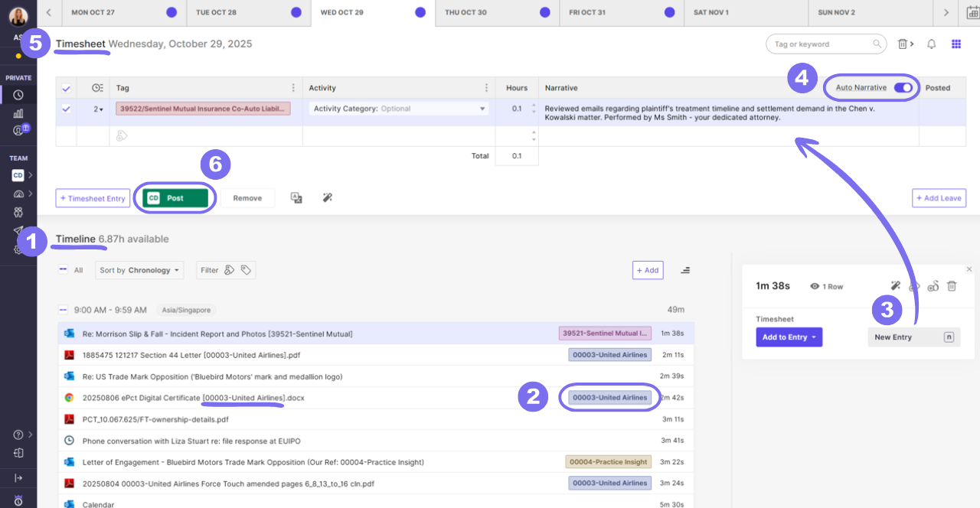Screen dimensions: 980x508
Task: Enable the Auto Narrative toggle
Action: click(902, 87)
